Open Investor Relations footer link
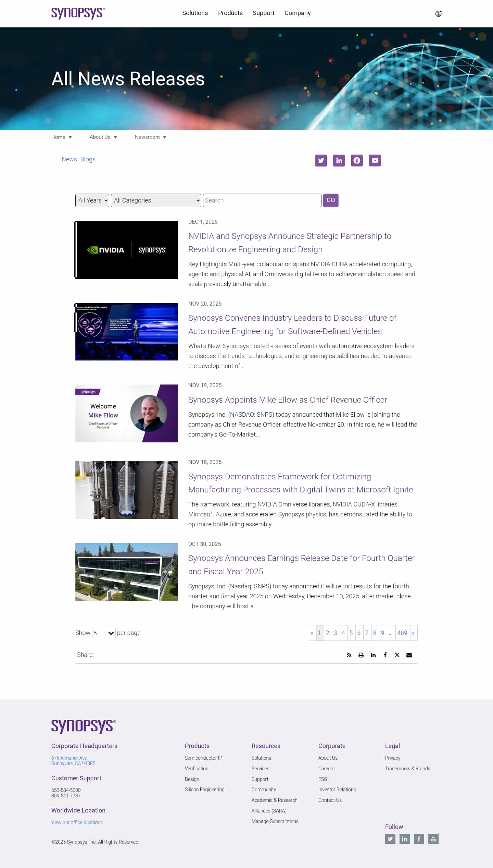 pyautogui.click(x=337, y=790)
